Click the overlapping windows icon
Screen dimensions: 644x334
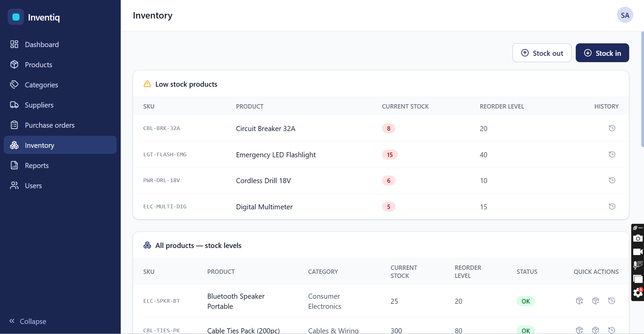coord(638,279)
